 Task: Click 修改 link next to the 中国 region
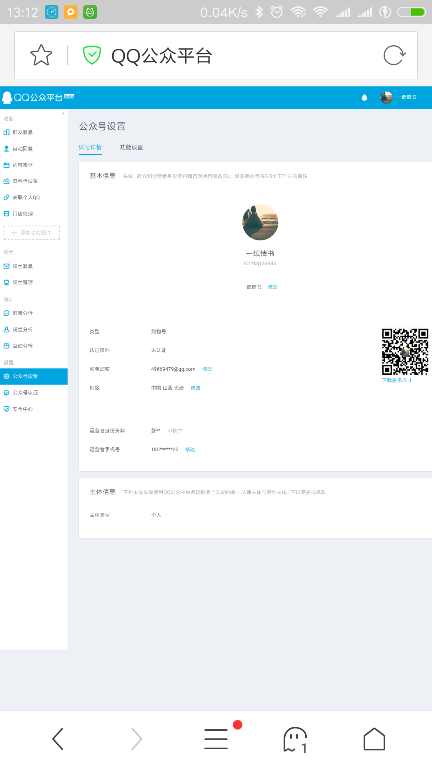point(195,388)
